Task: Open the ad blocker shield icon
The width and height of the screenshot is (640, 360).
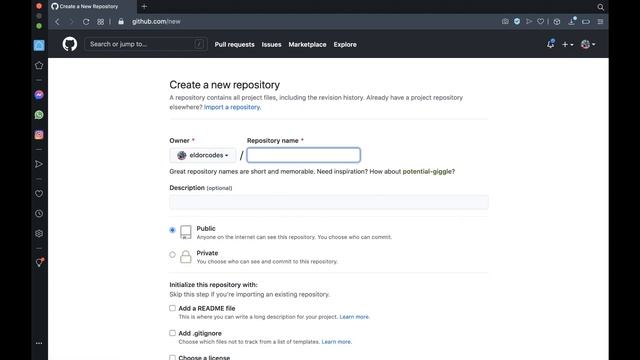Action: [517, 21]
